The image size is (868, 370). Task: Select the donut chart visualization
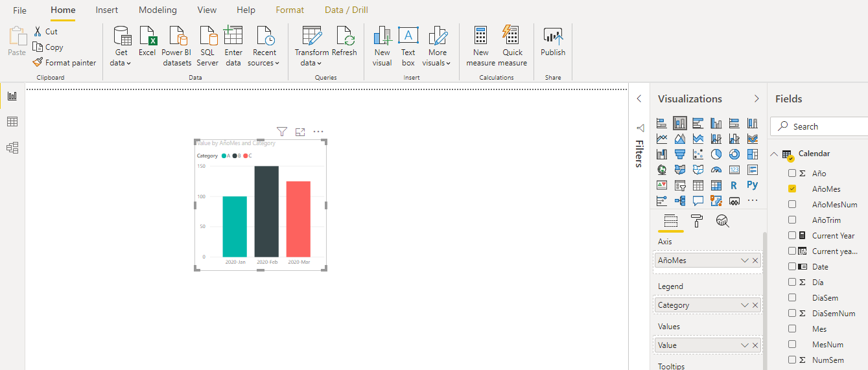click(x=734, y=154)
